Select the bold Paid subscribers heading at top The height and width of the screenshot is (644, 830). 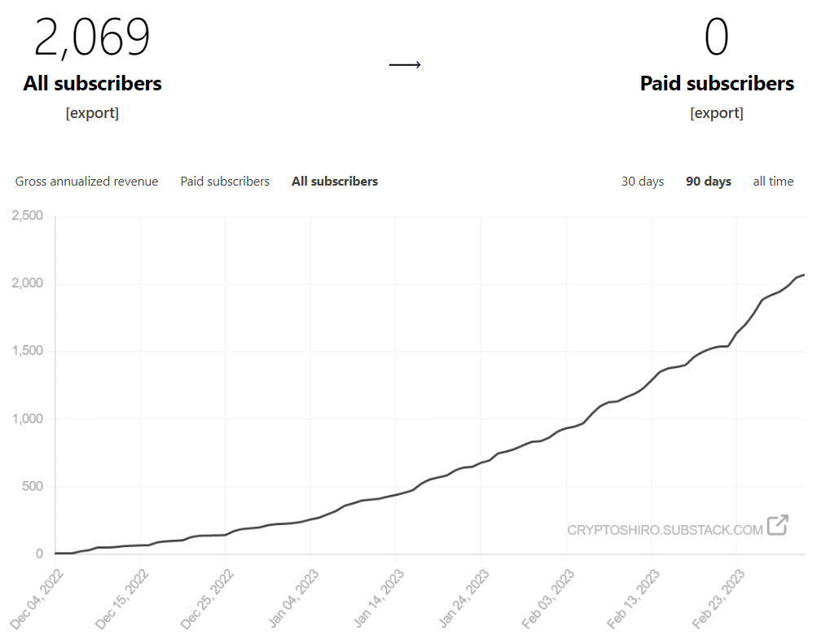[717, 83]
